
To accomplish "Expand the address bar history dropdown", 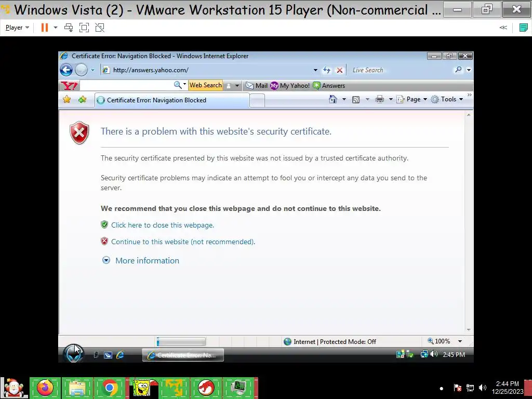I will 315,70.
